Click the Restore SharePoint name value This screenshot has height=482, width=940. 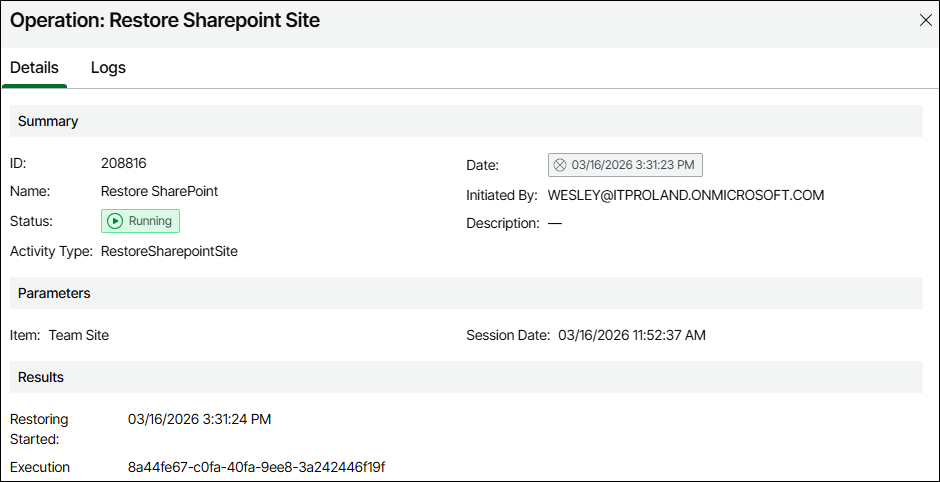(x=159, y=191)
